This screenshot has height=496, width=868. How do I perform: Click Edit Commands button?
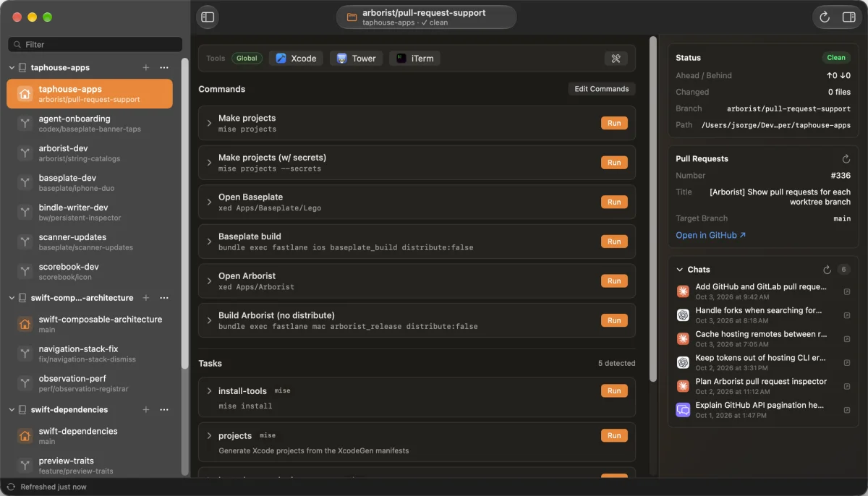(x=601, y=89)
